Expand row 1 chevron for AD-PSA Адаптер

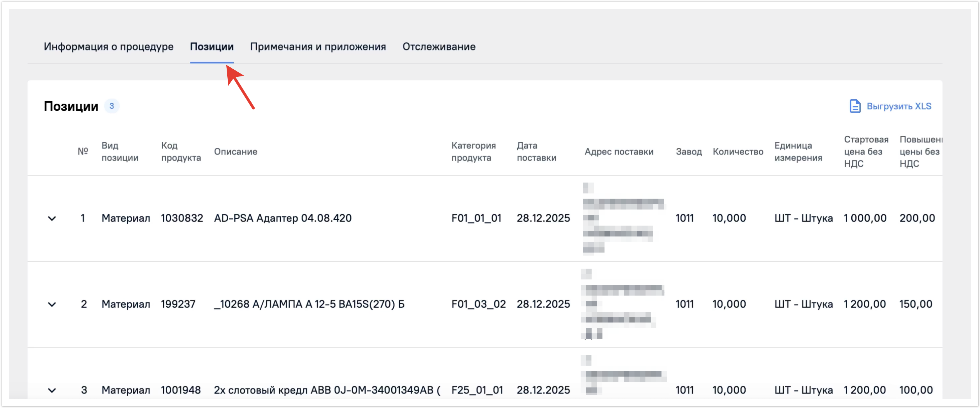(x=52, y=218)
